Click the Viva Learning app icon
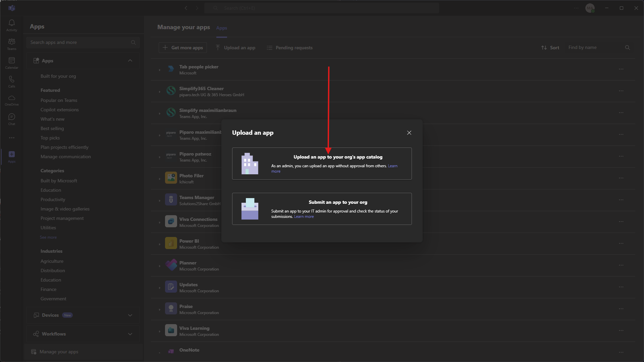644x362 pixels. click(171, 330)
